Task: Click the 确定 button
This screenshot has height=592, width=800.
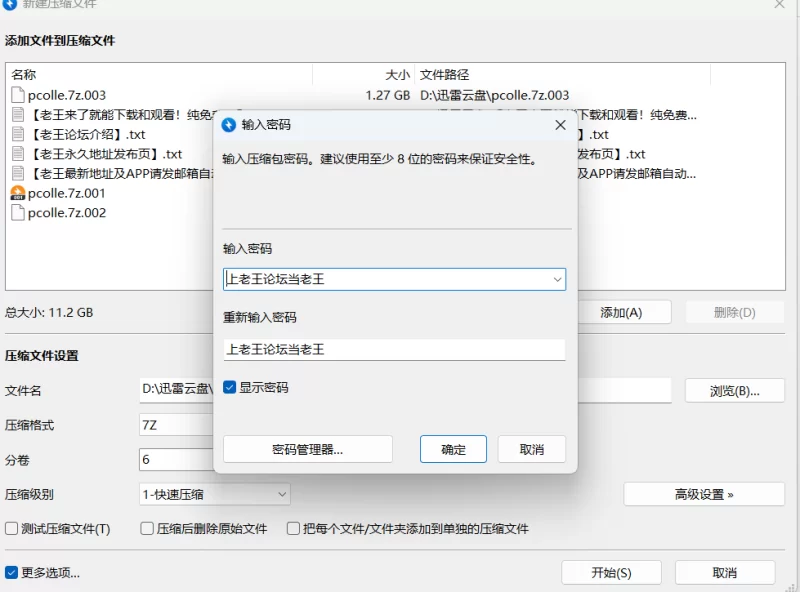Action: pos(453,449)
